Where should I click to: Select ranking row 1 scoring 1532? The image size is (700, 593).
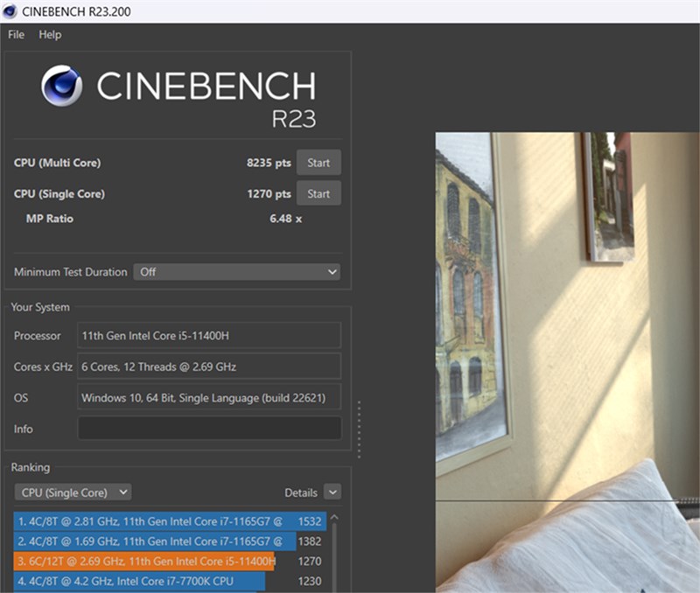pyautogui.click(x=170, y=521)
